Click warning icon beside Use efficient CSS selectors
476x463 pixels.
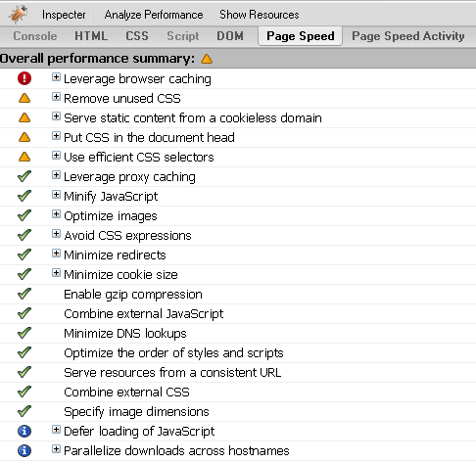[24, 157]
